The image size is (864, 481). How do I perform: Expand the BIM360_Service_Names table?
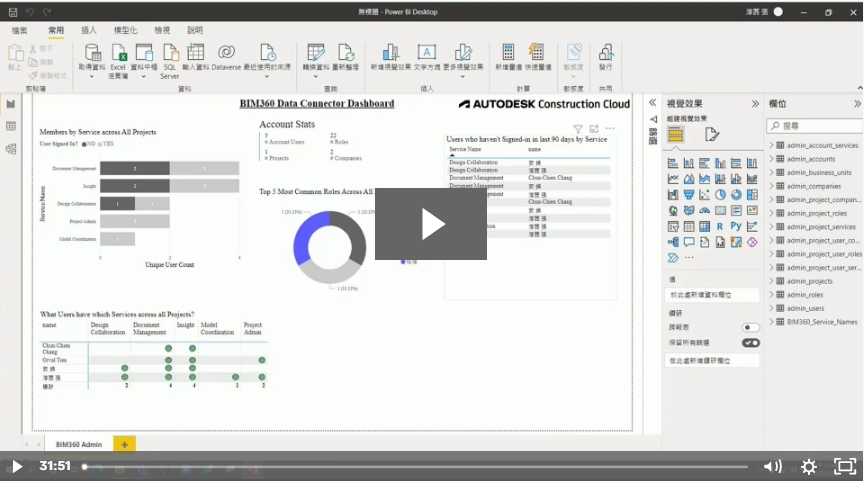tap(771, 322)
